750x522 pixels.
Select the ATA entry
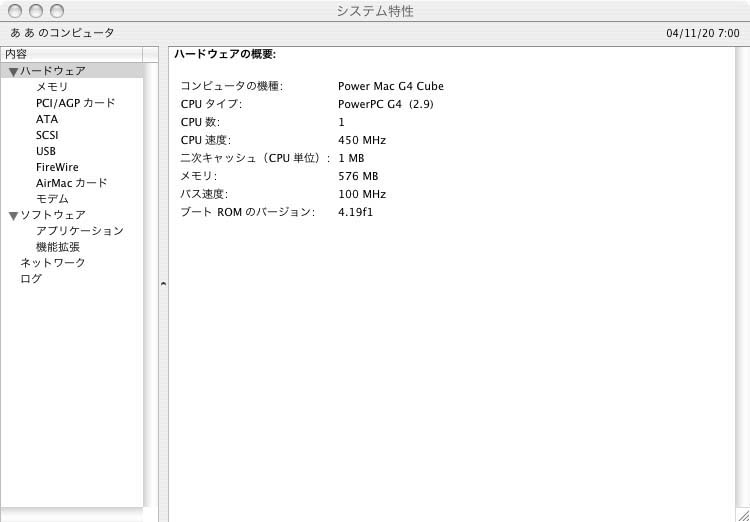[47, 119]
